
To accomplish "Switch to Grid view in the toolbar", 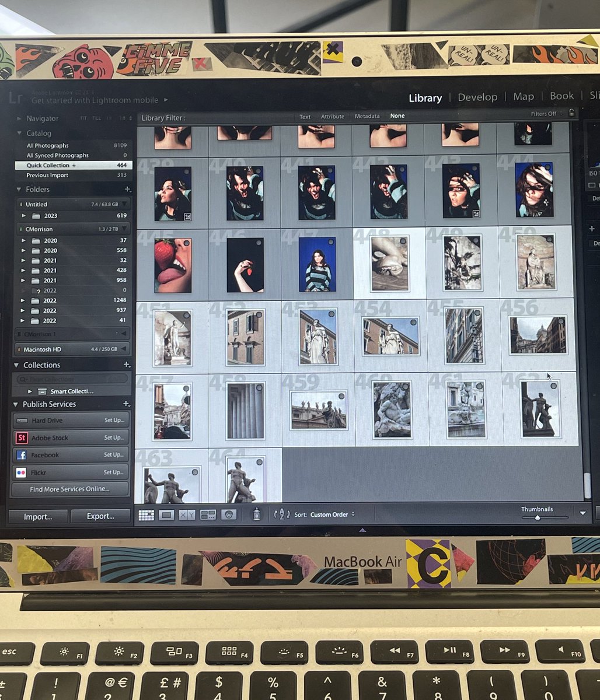I will [146, 514].
